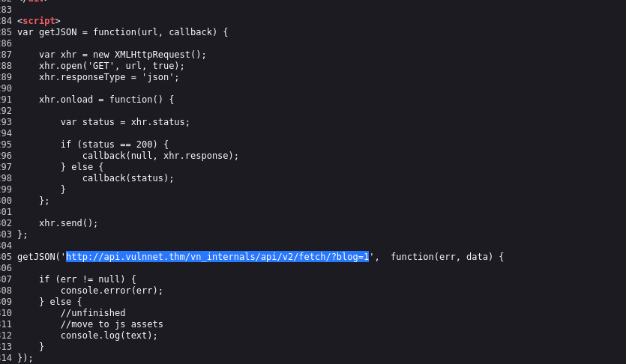Click the highlighted api.vulnnet.thm URL
626x364 pixels.
[x=217, y=257]
